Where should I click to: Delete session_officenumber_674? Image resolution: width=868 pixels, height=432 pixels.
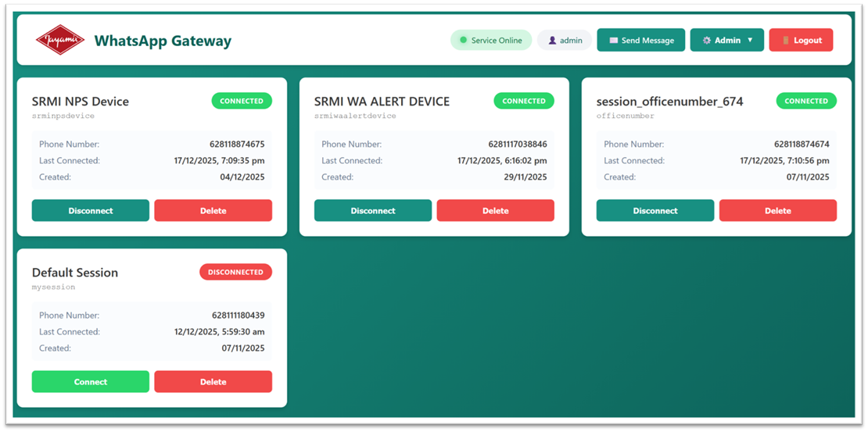(x=778, y=211)
